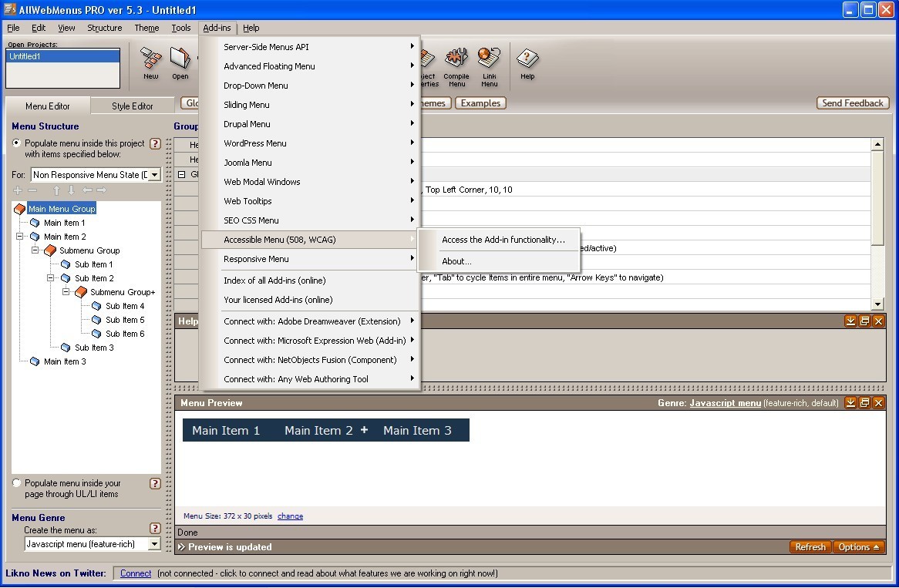Viewport: 899px width, 588px height.
Task: Dock the Menu Preview panel arrow icon
Action: point(850,403)
